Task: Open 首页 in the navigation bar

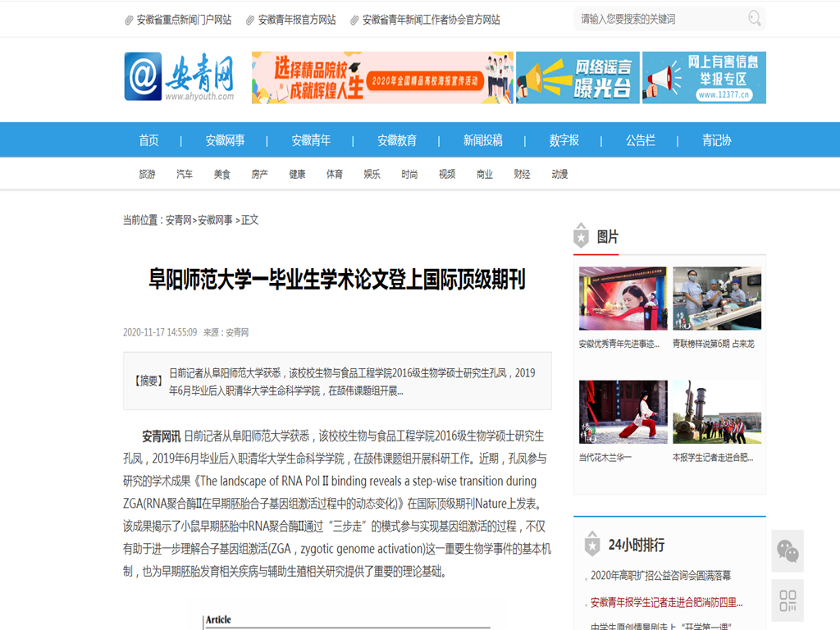Action: (148, 140)
